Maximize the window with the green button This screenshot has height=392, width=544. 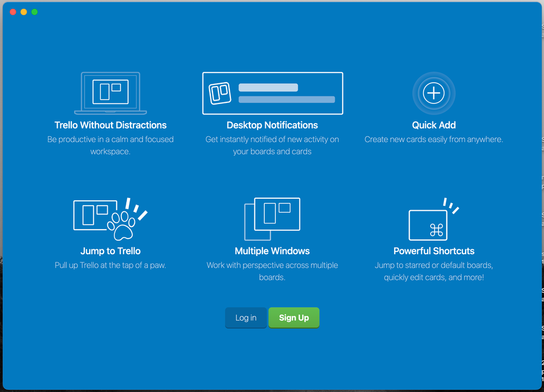(x=34, y=12)
